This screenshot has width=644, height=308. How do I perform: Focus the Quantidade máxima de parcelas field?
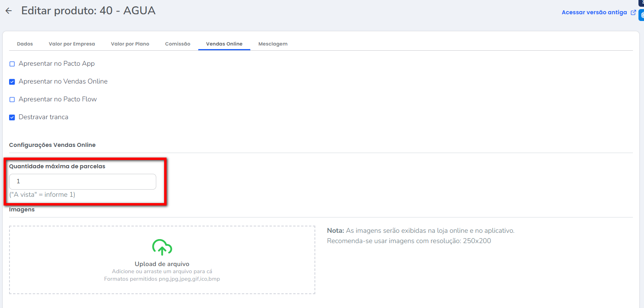83,182
